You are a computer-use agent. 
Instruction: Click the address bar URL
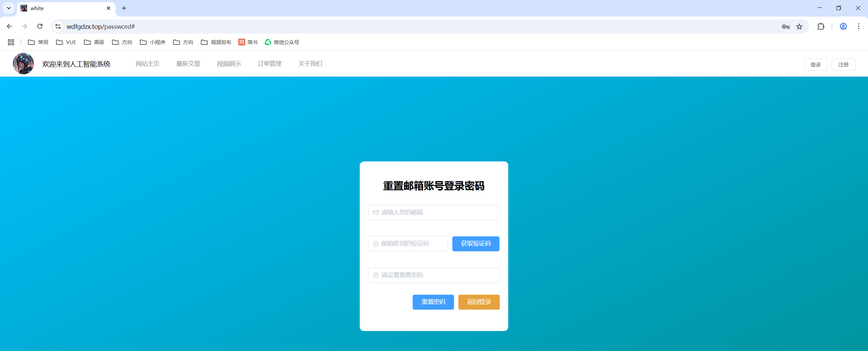pyautogui.click(x=101, y=26)
